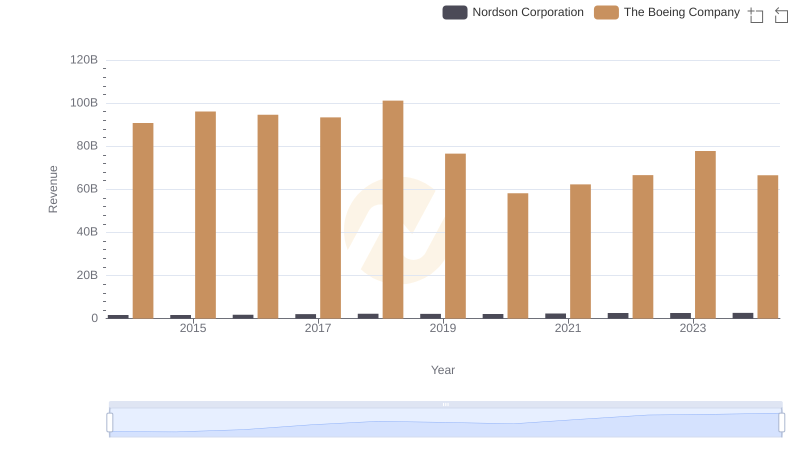Click the Nordson bar for 2022
Viewport: 800px width, 461px height.
[618, 316]
